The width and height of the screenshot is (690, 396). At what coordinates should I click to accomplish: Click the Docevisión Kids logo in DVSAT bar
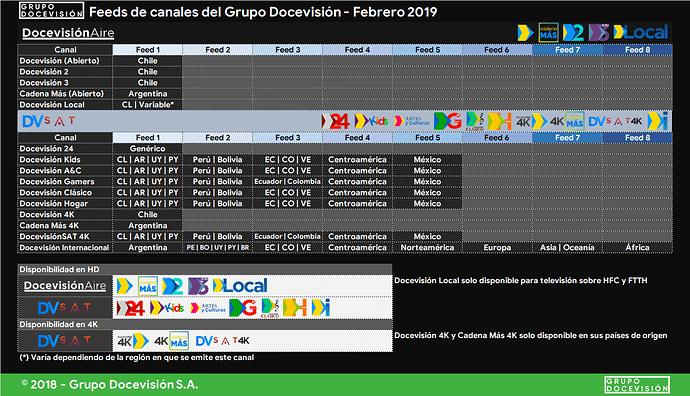(371, 121)
